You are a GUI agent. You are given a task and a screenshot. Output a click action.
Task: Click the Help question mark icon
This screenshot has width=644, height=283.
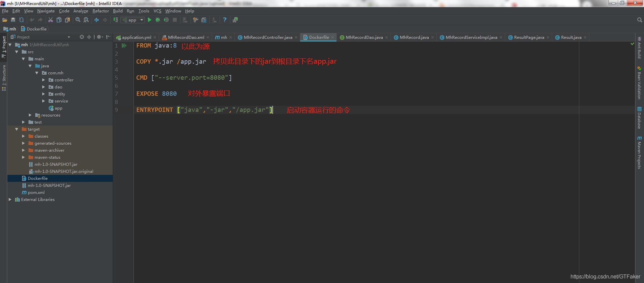coord(225,20)
